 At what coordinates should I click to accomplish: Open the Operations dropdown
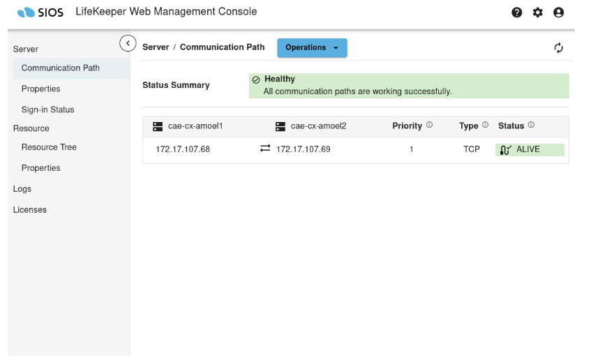(312, 47)
